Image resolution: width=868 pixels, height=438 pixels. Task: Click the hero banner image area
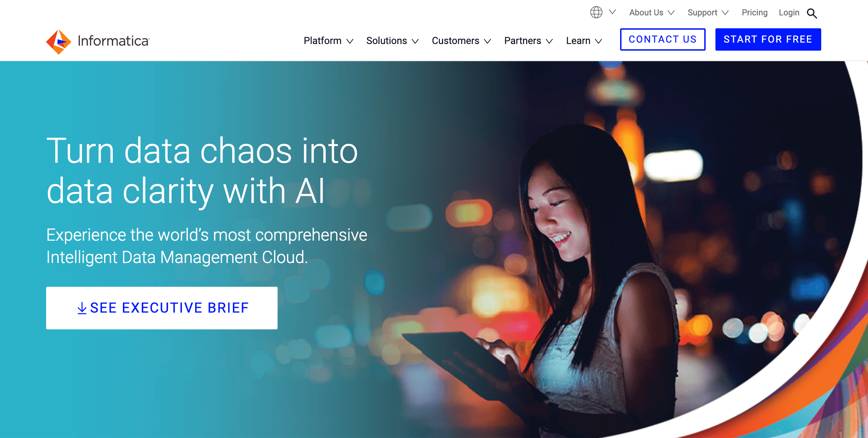coord(434,249)
